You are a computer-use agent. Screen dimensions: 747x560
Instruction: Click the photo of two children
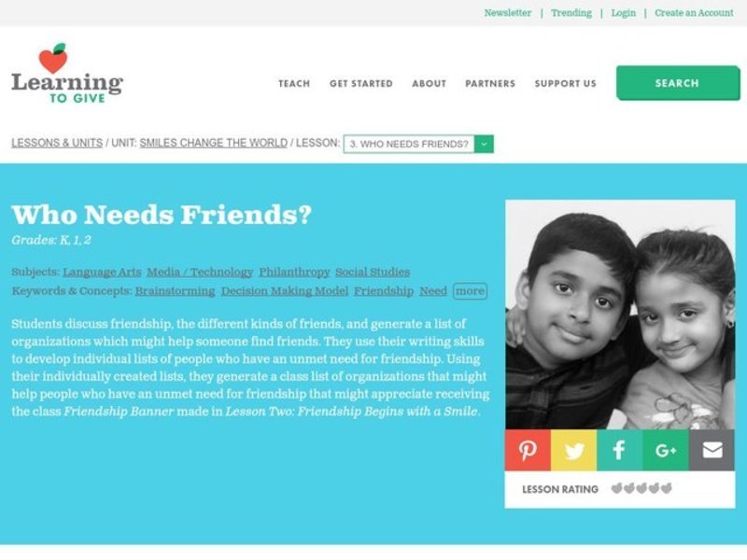pyautogui.click(x=620, y=315)
